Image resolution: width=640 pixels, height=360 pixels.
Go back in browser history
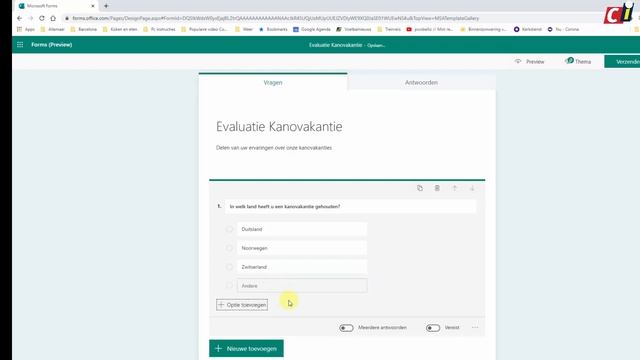pos(19,18)
